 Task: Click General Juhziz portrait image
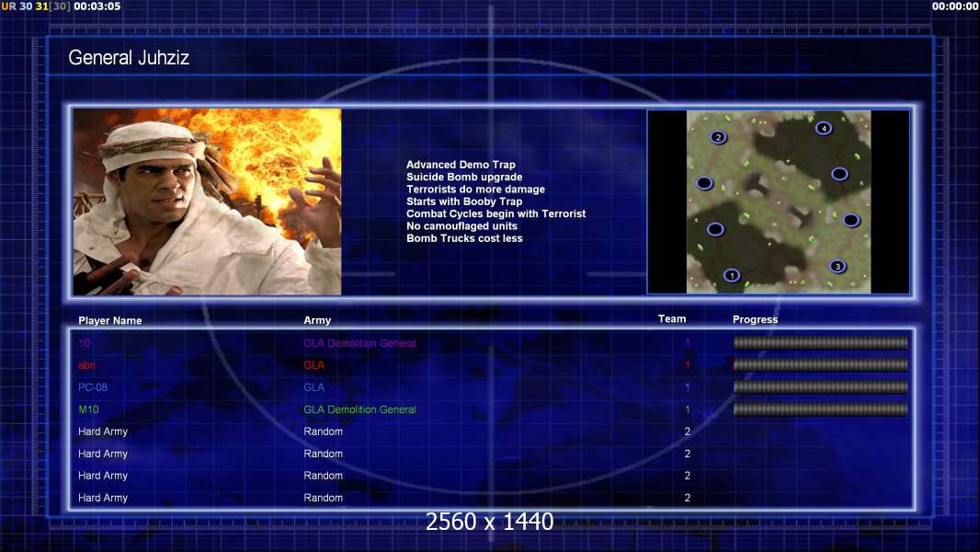[207, 201]
